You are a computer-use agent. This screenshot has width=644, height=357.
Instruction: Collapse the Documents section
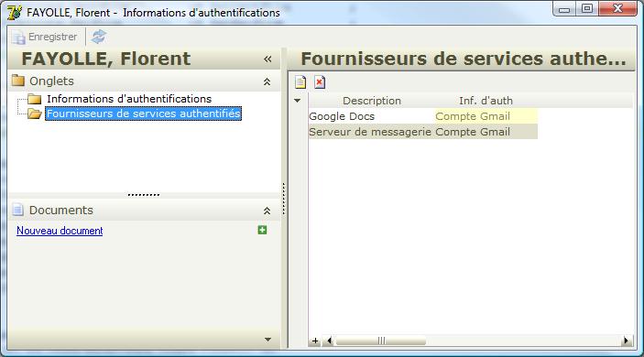tap(267, 211)
